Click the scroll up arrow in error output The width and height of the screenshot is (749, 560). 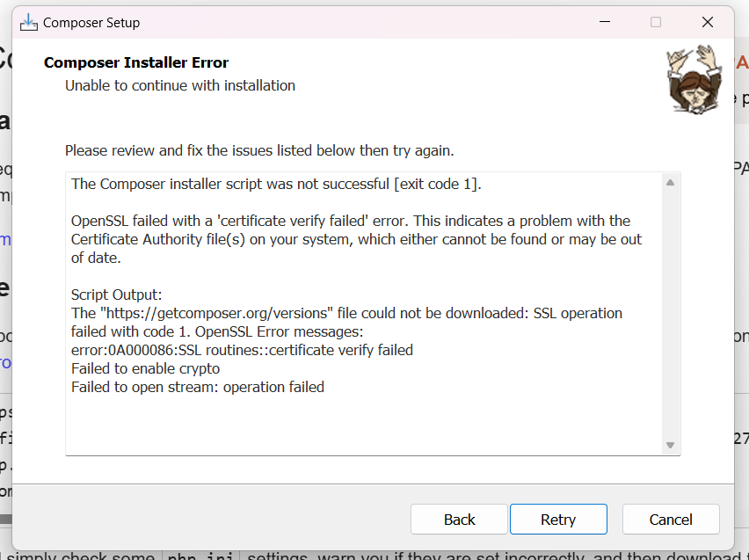pos(670,183)
